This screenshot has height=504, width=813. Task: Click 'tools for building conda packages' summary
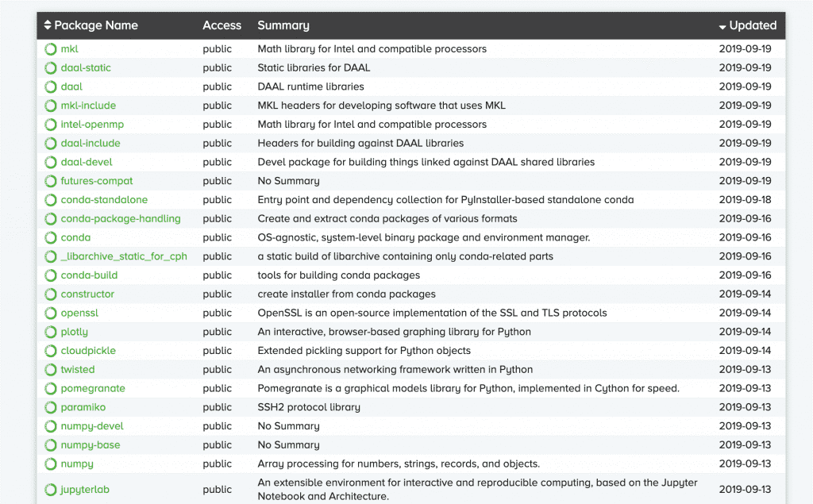click(339, 275)
